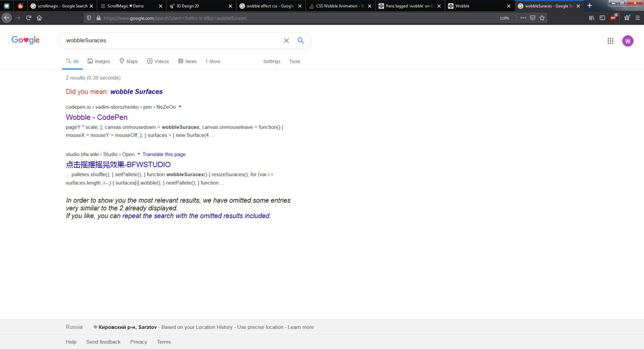Close the wobbleSuraces Google Search tab
644x349 pixels.
579,6
